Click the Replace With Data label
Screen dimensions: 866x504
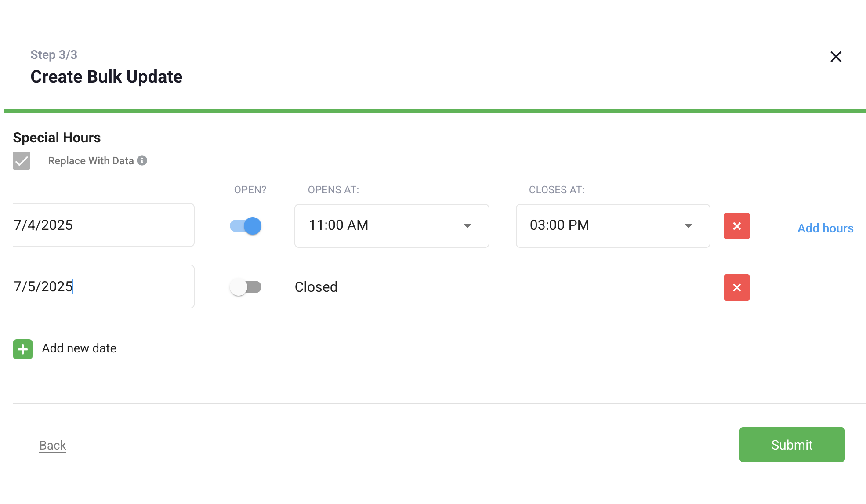pyautogui.click(x=91, y=161)
